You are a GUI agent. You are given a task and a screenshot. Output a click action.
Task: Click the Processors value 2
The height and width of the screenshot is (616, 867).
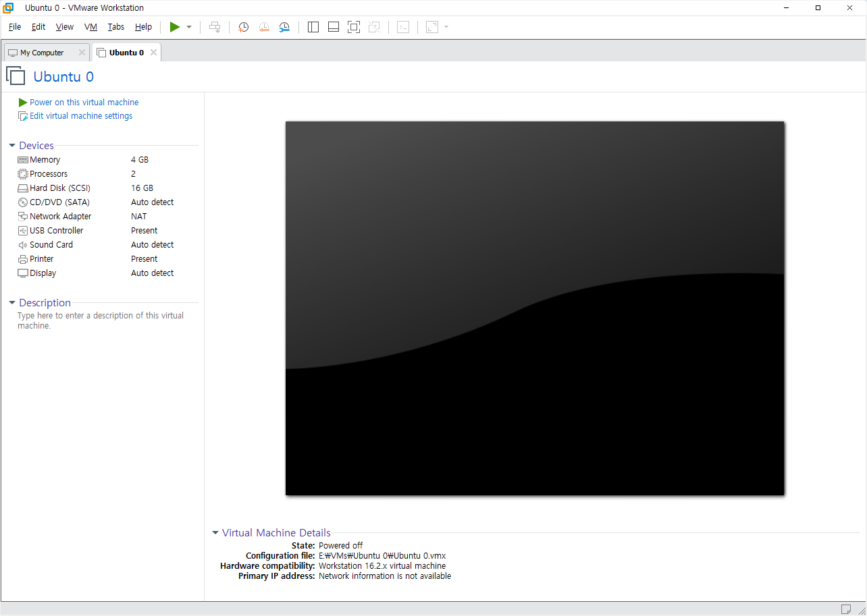coord(134,174)
